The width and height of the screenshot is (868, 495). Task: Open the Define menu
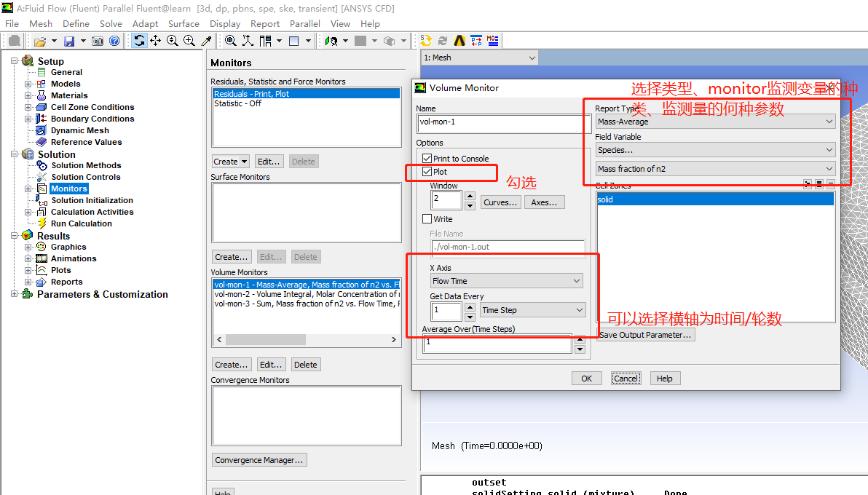click(76, 24)
